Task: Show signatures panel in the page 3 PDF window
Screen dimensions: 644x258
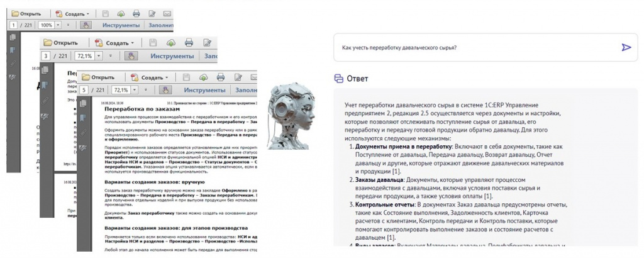Action: (45, 116)
